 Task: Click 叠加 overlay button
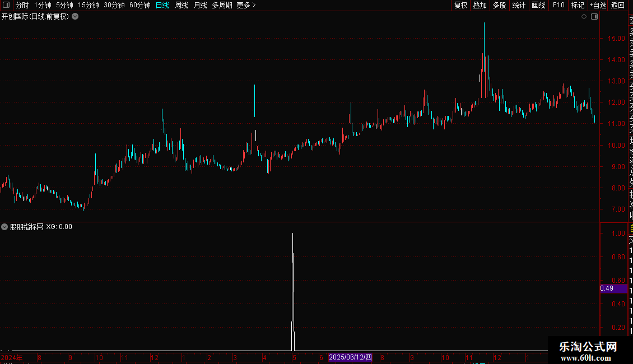[480, 5]
